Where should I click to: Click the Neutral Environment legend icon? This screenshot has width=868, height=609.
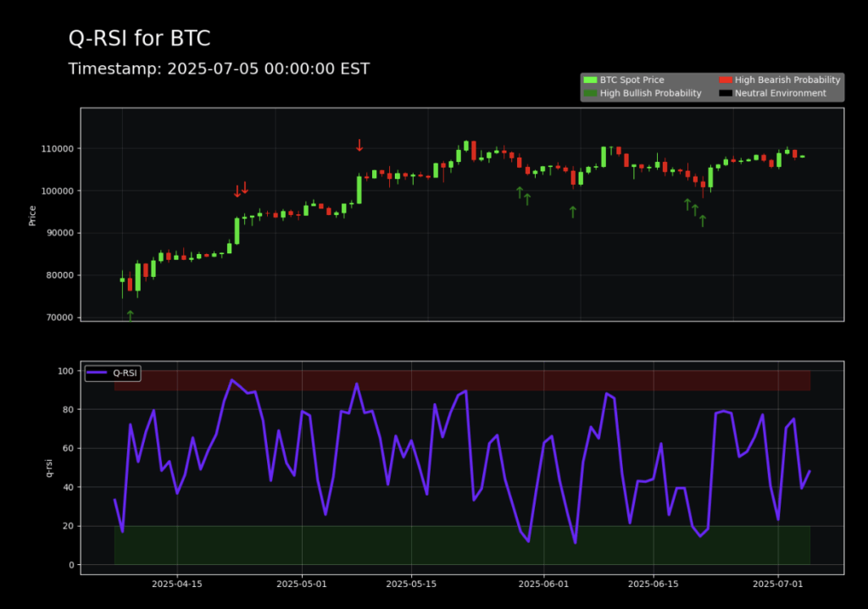(x=725, y=93)
